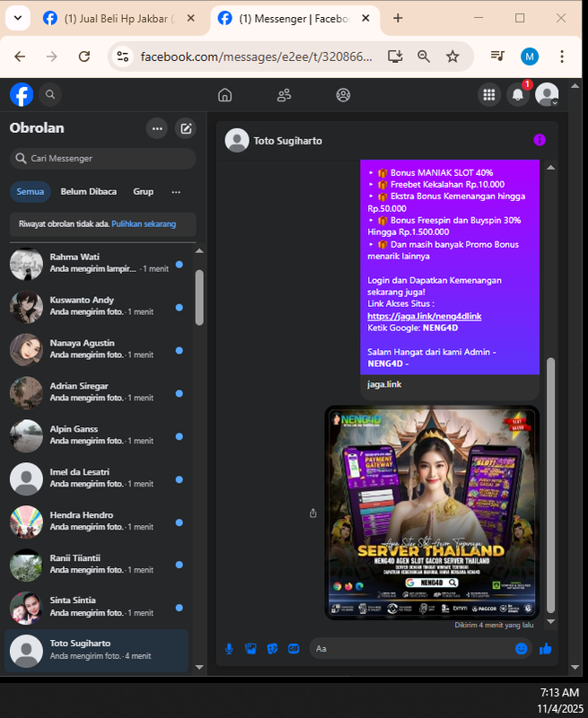Select the Grup filter tab
Viewport: 588px width, 718px height.
pyautogui.click(x=144, y=191)
